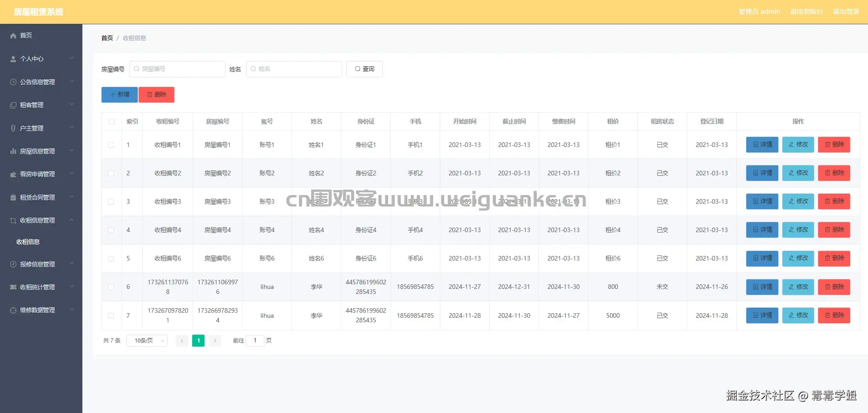Tick the checkbox for index 7 row
868x413 pixels.
coord(111,315)
